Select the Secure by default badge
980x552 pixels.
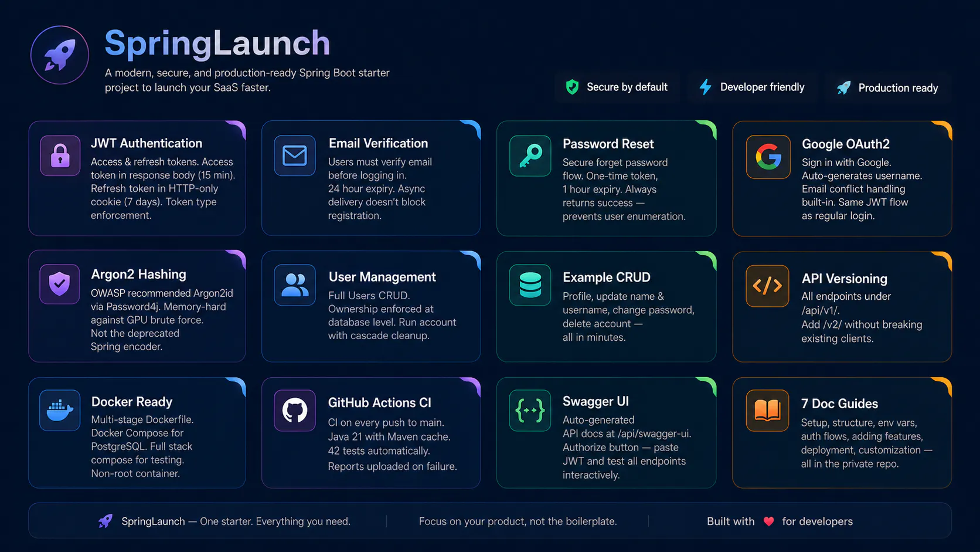pos(617,87)
